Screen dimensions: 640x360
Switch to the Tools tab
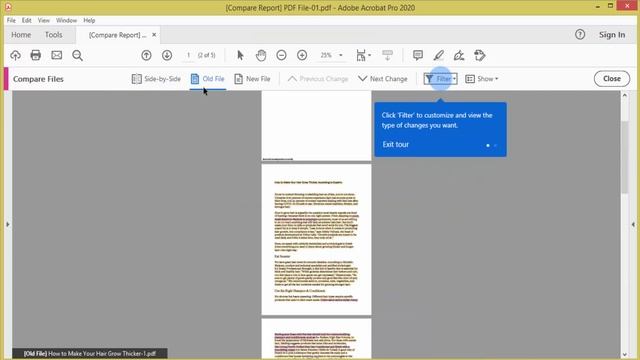[53, 35]
